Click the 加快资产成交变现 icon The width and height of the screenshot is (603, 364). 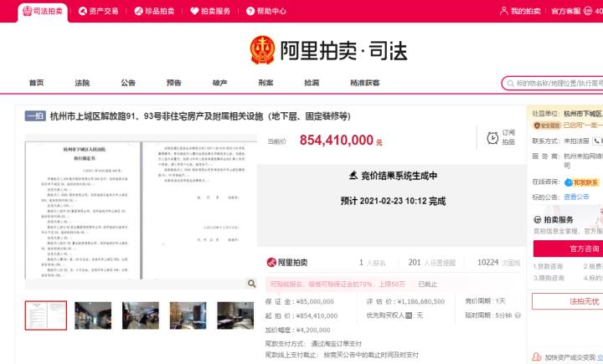tap(537, 357)
